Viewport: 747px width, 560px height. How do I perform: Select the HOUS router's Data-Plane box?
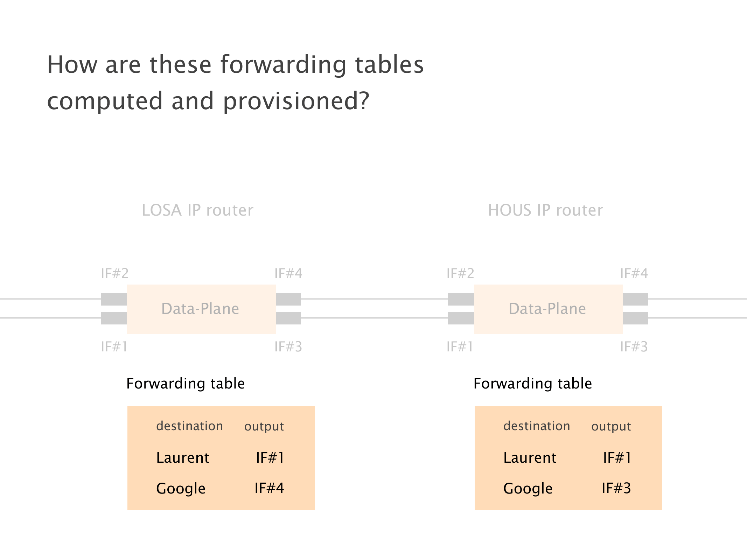click(x=548, y=309)
